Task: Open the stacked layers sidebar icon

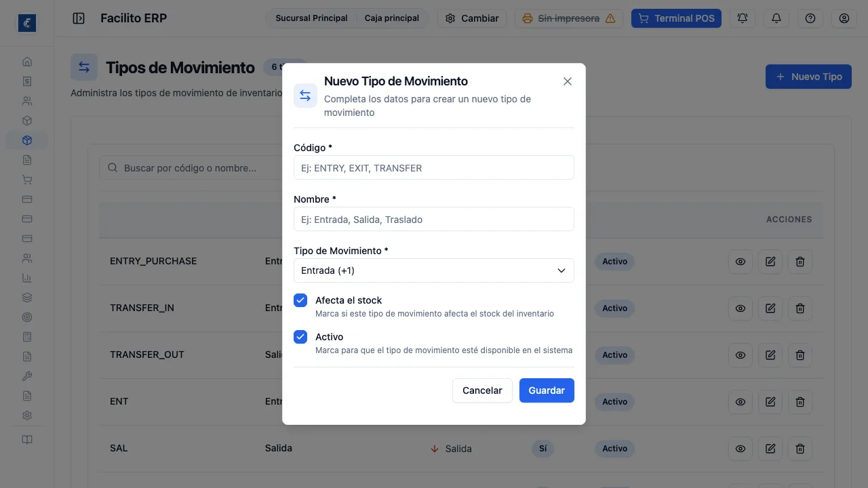Action: tap(27, 298)
